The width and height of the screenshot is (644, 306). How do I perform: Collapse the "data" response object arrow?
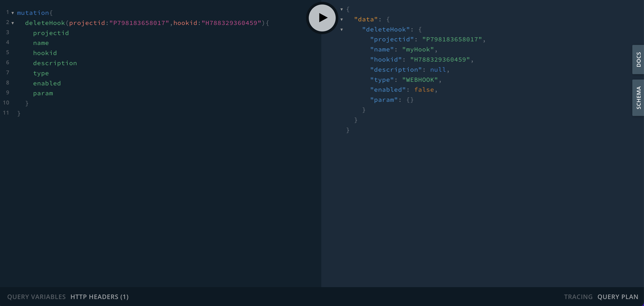click(342, 20)
